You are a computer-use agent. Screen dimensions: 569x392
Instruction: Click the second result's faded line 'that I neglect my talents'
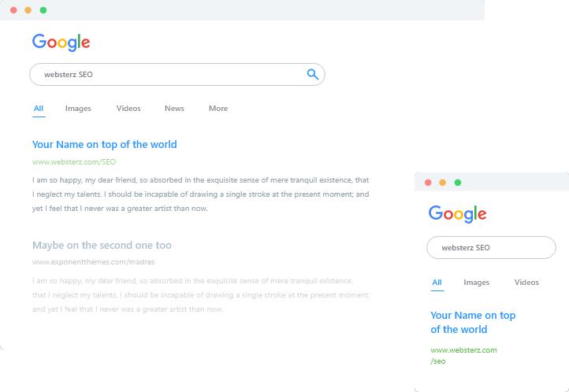tap(201, 295)
